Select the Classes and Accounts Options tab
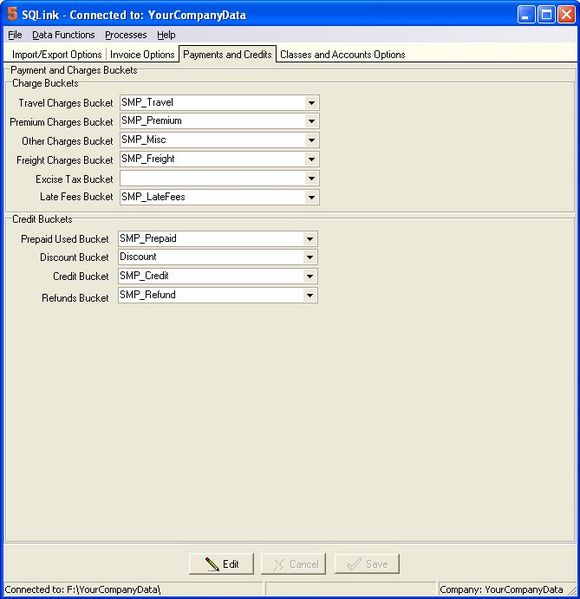The height and width of the screenshot is (599, 580). pos(343,55)
